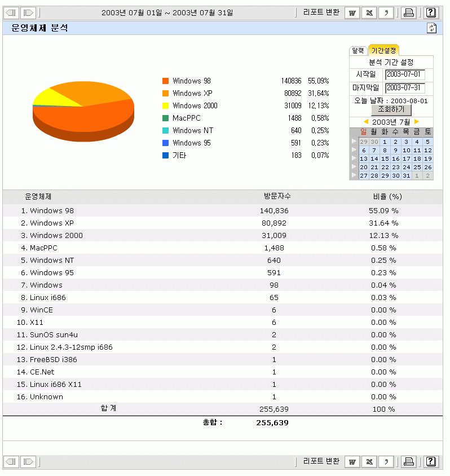This screenshot has height=476, width=450.
Task: Click the '2003년 7월' calendar month title
Action: (x=391, y=122)
